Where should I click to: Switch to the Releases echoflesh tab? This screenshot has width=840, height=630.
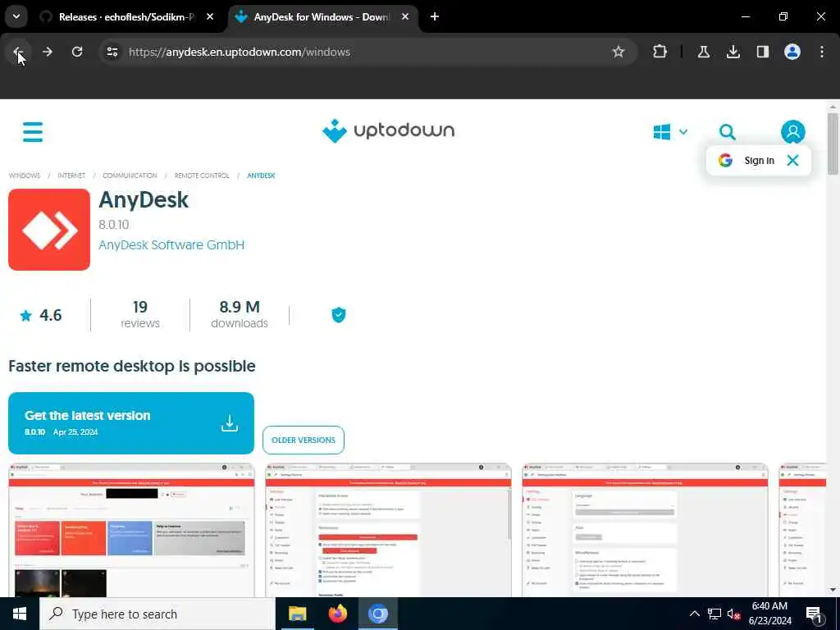pyautogui.click(x=126, y=17)
